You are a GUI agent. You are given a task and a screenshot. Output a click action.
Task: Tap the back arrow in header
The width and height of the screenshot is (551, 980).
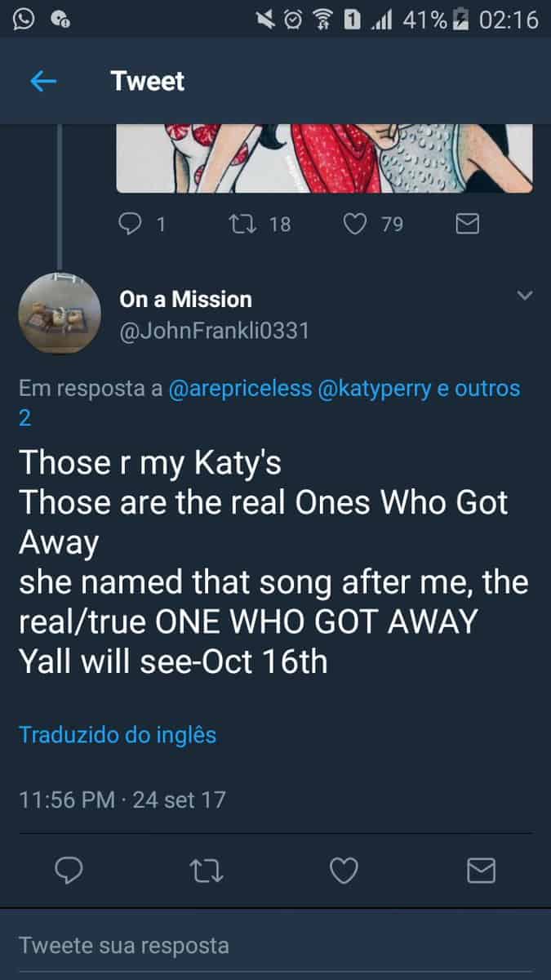pos(42,81)
